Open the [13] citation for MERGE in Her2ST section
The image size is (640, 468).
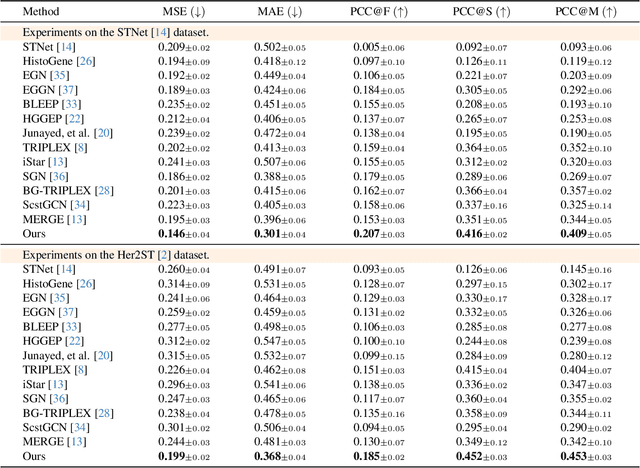coord(77,442)
